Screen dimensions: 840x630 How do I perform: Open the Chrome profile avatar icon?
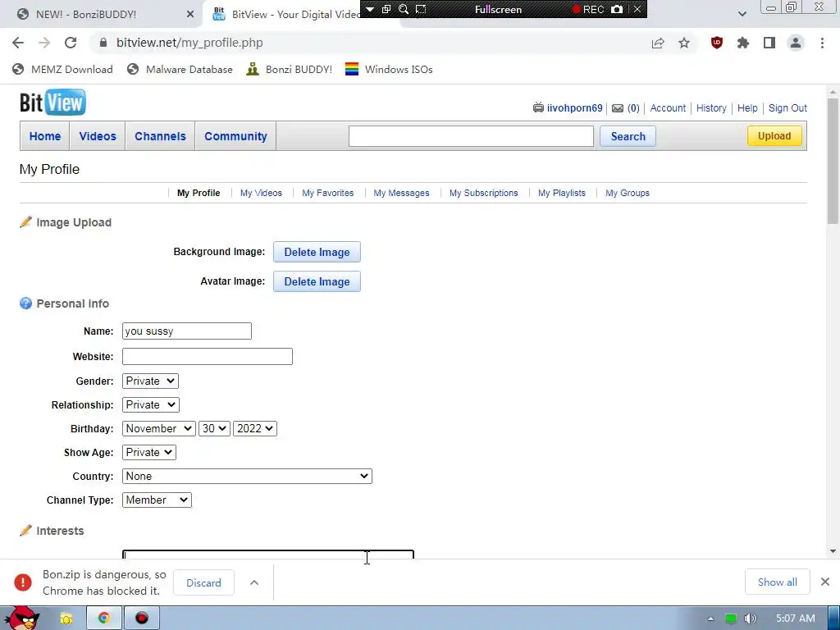(796, 43)
